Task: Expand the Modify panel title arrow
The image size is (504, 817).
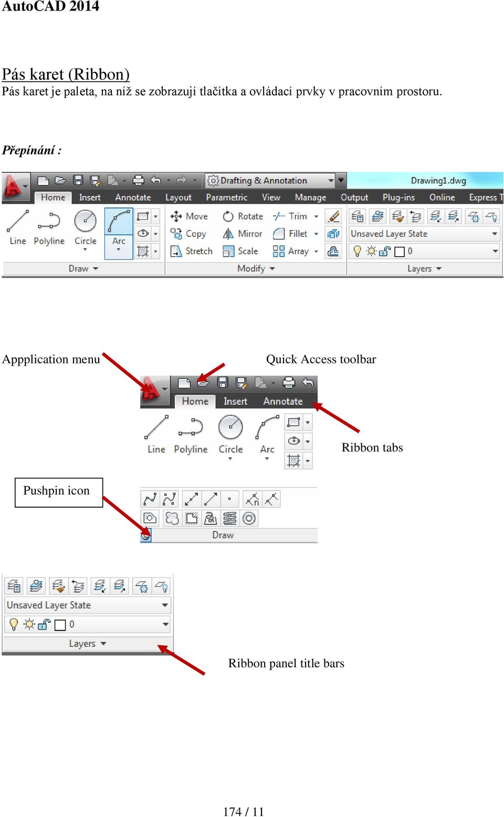Action: pyautogui.click(x=272, y=269)
